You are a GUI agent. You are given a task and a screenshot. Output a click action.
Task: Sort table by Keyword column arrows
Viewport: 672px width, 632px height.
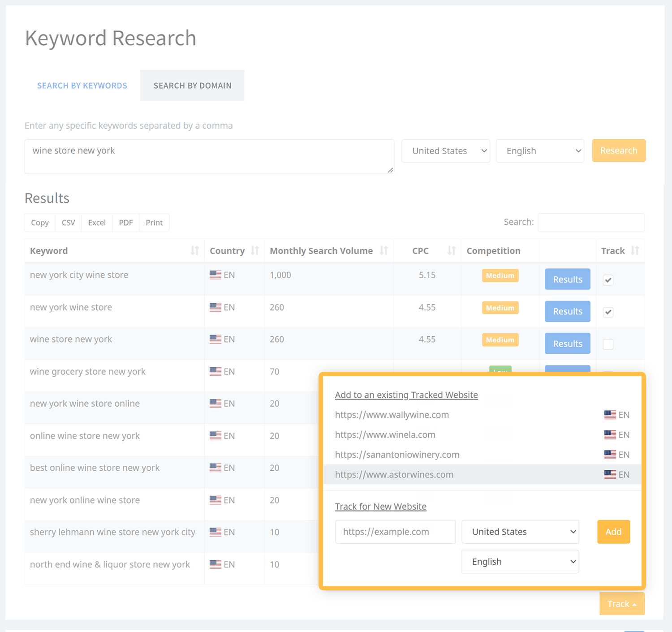[194, 251]
